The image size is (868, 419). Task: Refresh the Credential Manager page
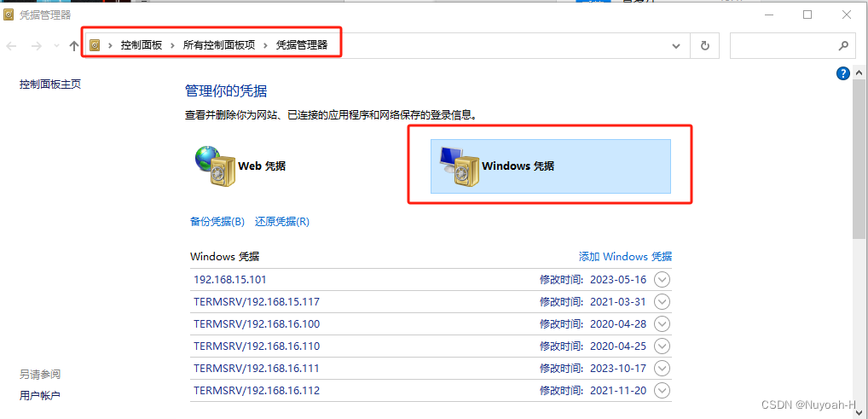[704, 46]
